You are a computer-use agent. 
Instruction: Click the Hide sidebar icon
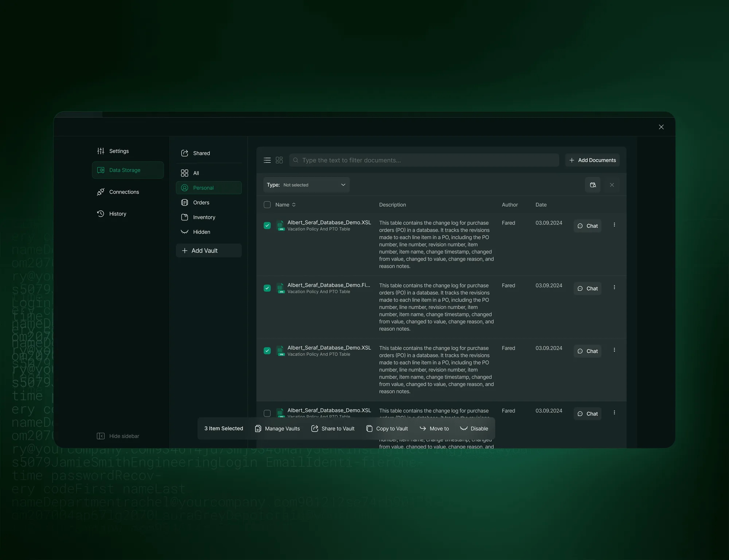click(x=101, y=436)
